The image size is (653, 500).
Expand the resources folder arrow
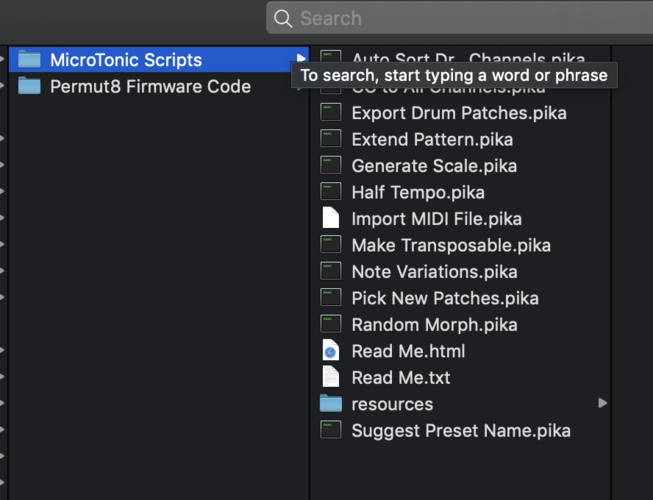tap(602, 403)
